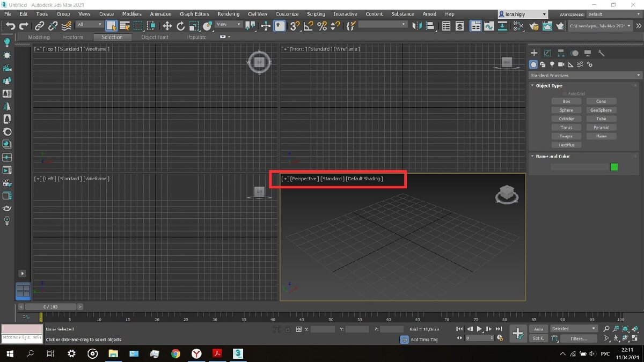Click the Undo arrow in main toolbar
The height and width of the screenshot is (362, 644).
point(10,25)
